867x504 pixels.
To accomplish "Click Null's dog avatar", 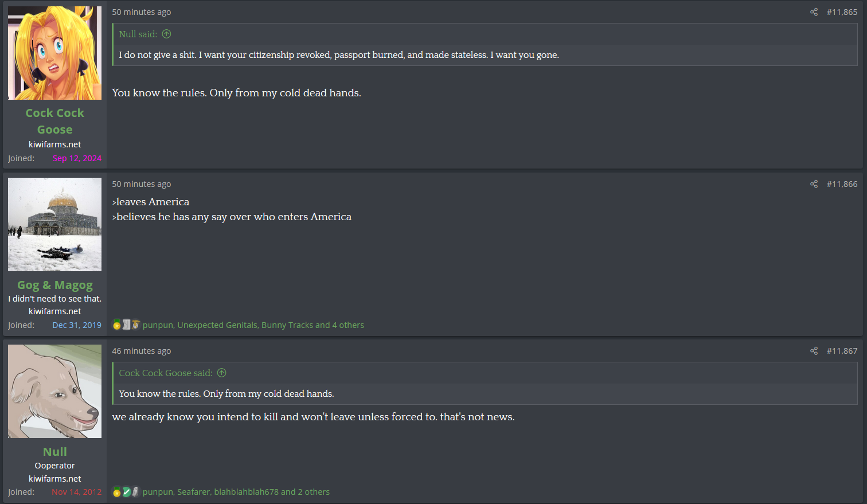I will 54,391.
